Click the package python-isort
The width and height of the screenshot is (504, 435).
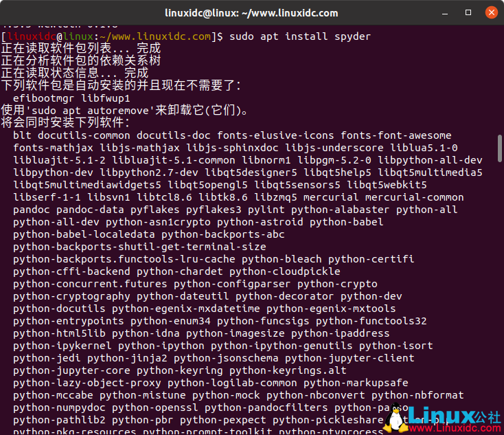point(396,346)
